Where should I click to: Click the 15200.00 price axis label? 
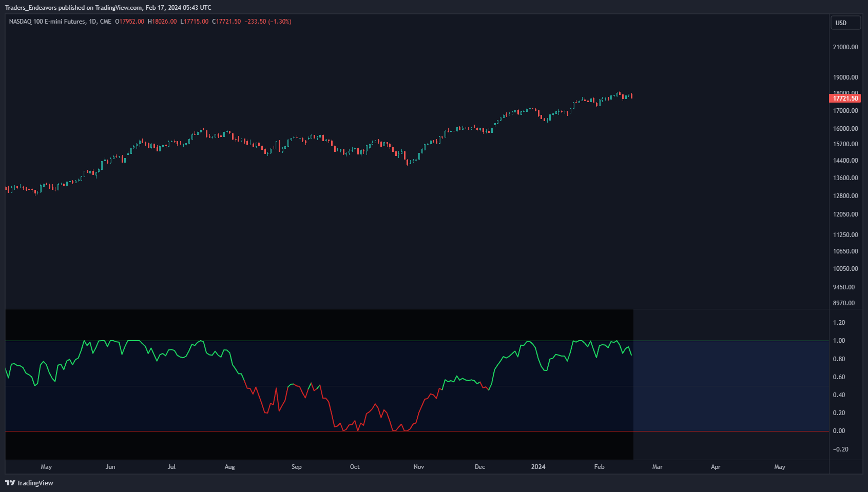tap(845, 144)
